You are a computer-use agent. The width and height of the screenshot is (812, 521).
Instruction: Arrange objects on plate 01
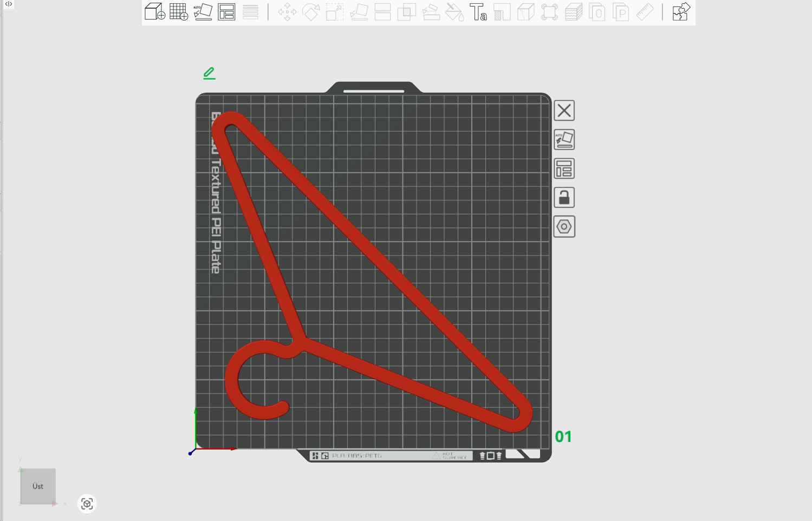tap(564, 168)
